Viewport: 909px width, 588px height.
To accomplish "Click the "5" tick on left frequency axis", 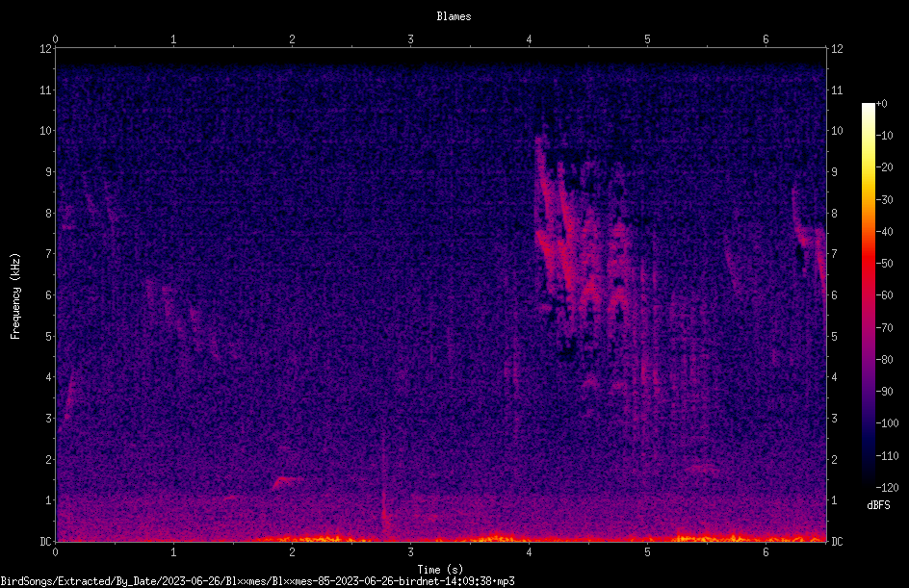I will [49, 336].
